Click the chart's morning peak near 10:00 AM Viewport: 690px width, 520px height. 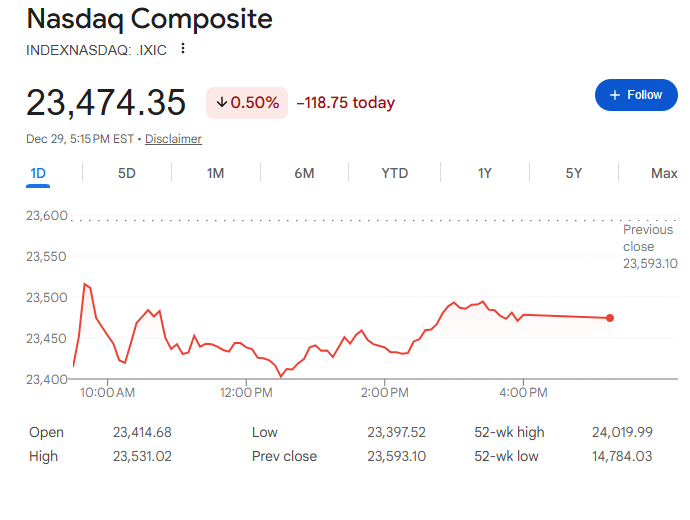pyautogui.click(x=86, y=285)
